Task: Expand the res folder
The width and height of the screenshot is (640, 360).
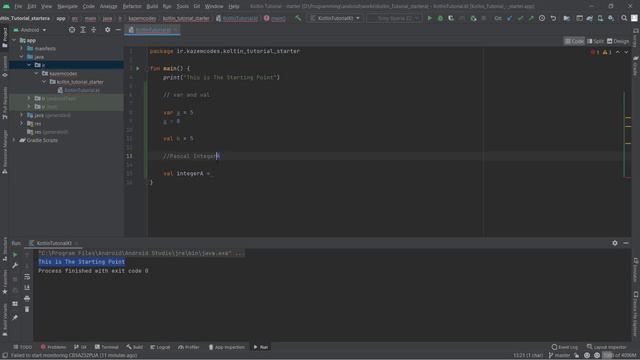Action: coord(22,124)
